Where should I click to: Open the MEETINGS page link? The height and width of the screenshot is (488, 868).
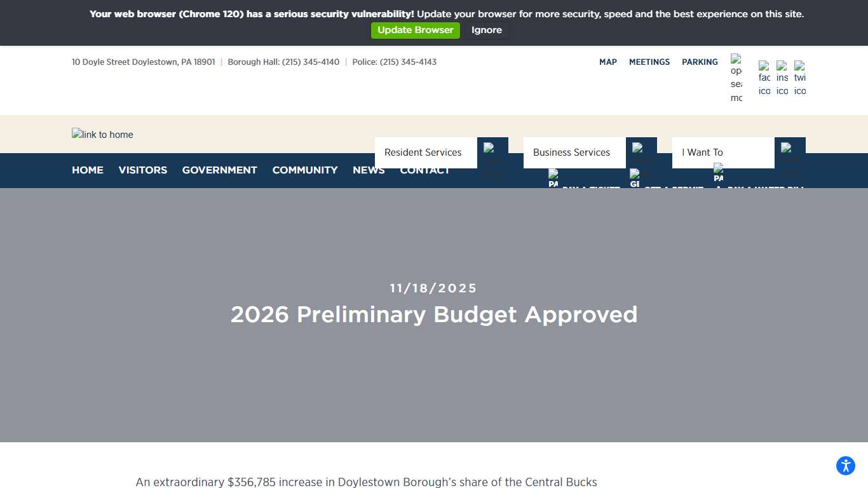point(649,62)
